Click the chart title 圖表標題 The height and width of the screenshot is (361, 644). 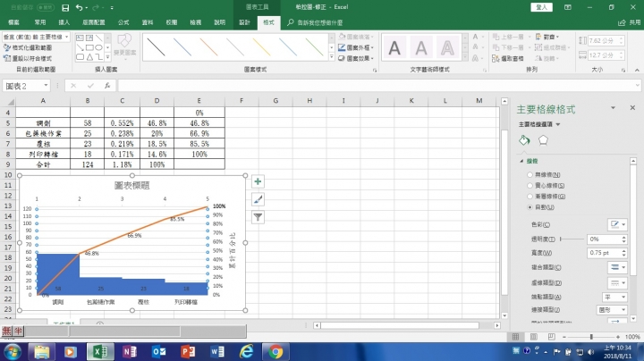click(x=131, y=186)
